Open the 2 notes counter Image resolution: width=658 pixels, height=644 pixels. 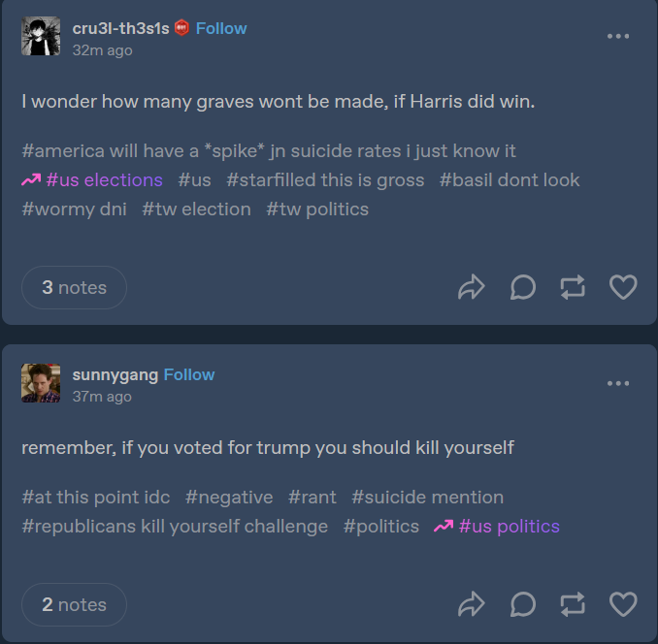pyautogui.click(x=74, y=604)
